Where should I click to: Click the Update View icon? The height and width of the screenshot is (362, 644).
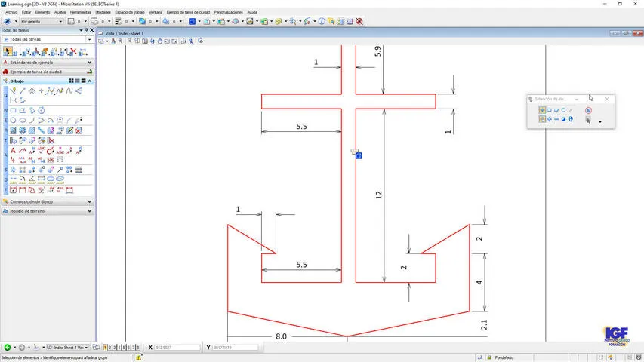click(113, 41)
